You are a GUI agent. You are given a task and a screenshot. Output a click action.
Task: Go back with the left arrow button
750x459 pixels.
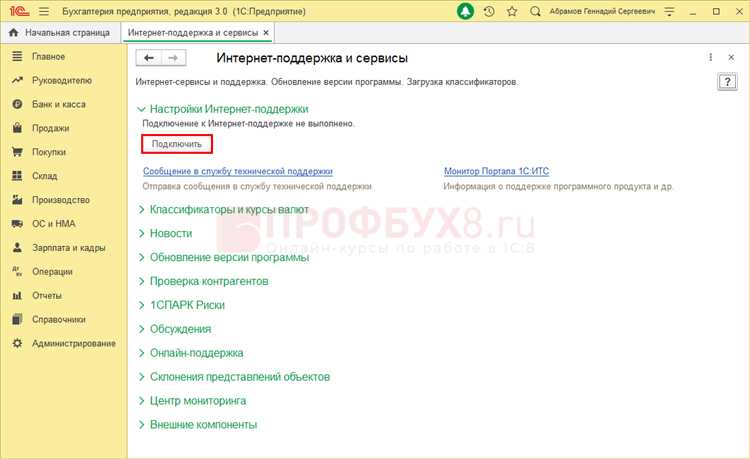(x=149, y=58)
